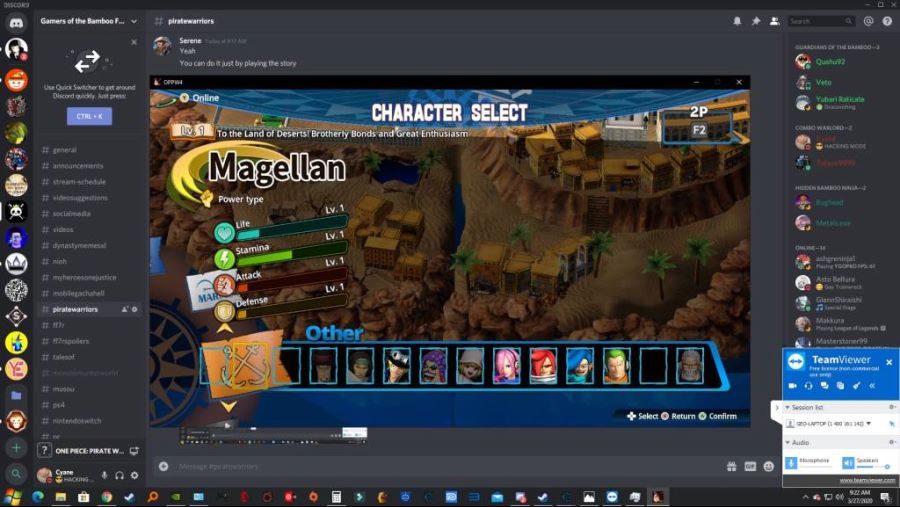Open the Explore servers magnifier icon
The width and height of the screenshot is (900, 507).
click(16, 474)
